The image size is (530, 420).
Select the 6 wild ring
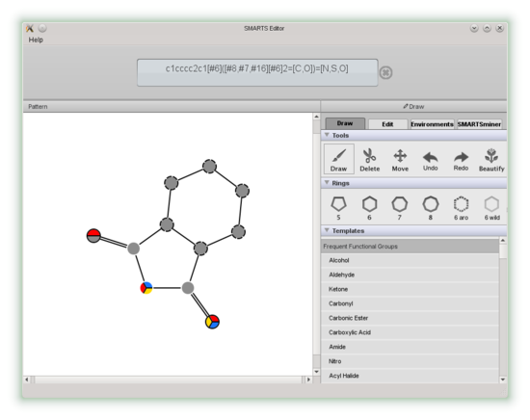pos(491,207)
